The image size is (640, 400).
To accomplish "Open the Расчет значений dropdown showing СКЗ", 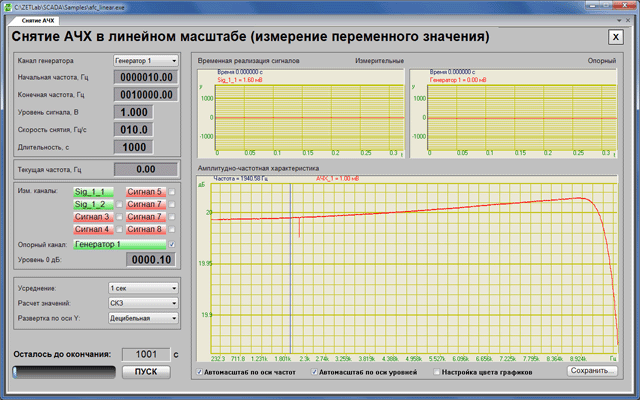I will [143, 303].
